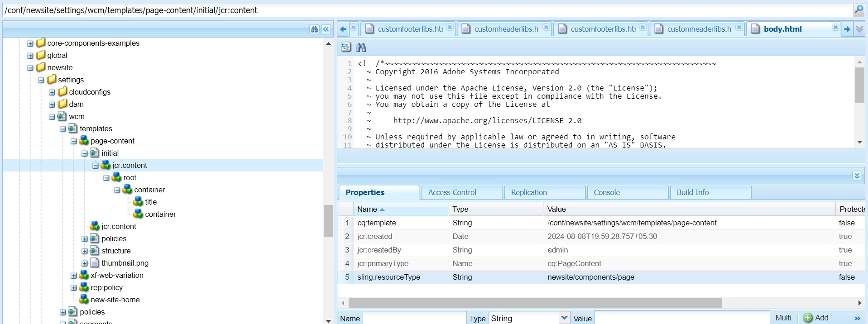This screenshot has width=868, height=324.
Task: Click the new property Value input field
Action: point(682,318)
